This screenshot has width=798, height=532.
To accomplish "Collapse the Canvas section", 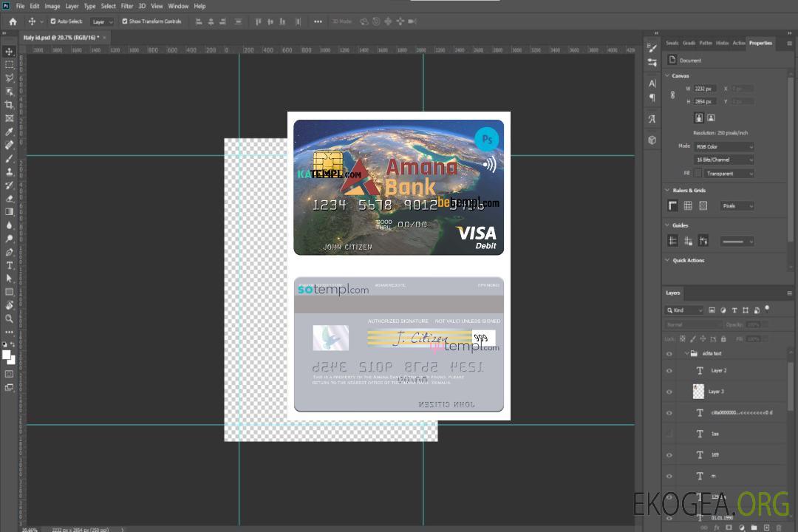I will pos(667,75).
